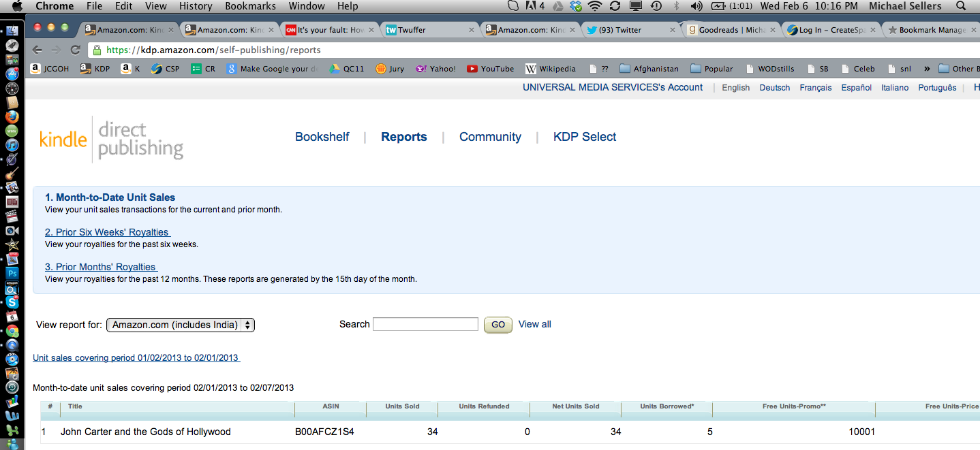Screen dimensions: 980x450
Task: Click the Wi-Fi status icon
Action: pyautogui.click(x=595, y=6)
